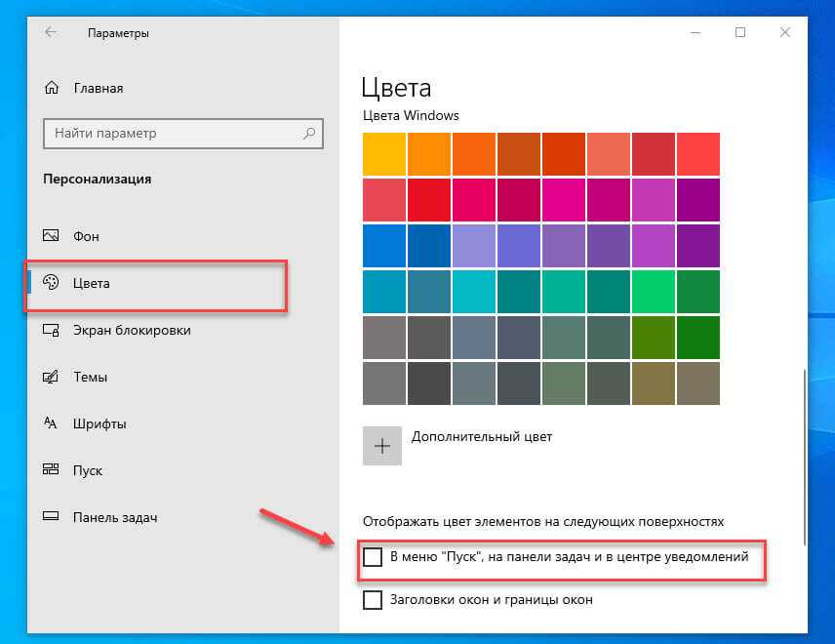Check the Заголовки окон и границы окон box

[x=373, y=600]
